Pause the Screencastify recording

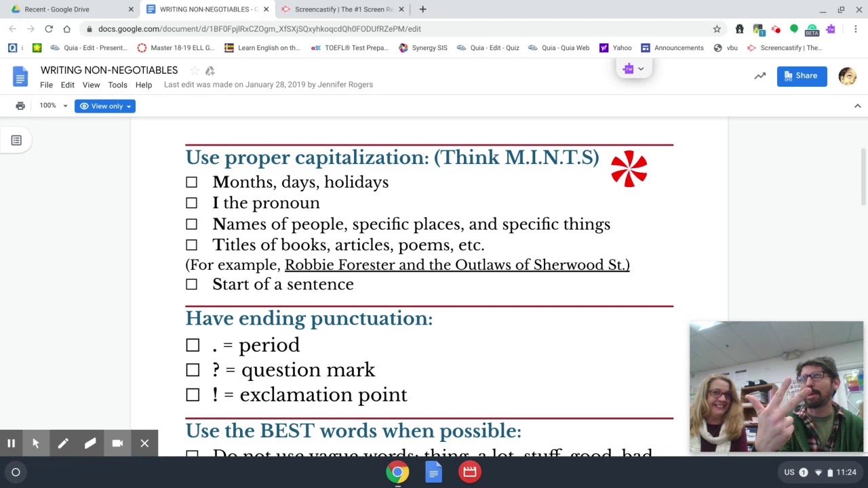pos(11,443)
